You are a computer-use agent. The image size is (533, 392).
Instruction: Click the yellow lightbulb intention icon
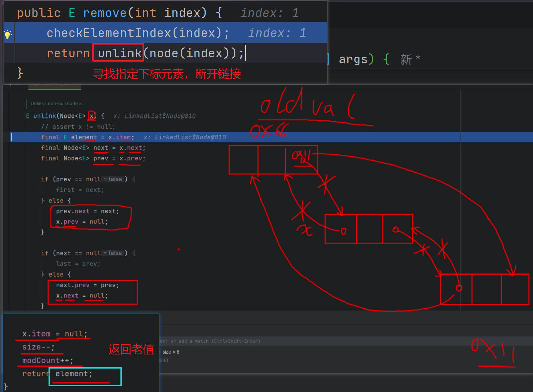7,34
